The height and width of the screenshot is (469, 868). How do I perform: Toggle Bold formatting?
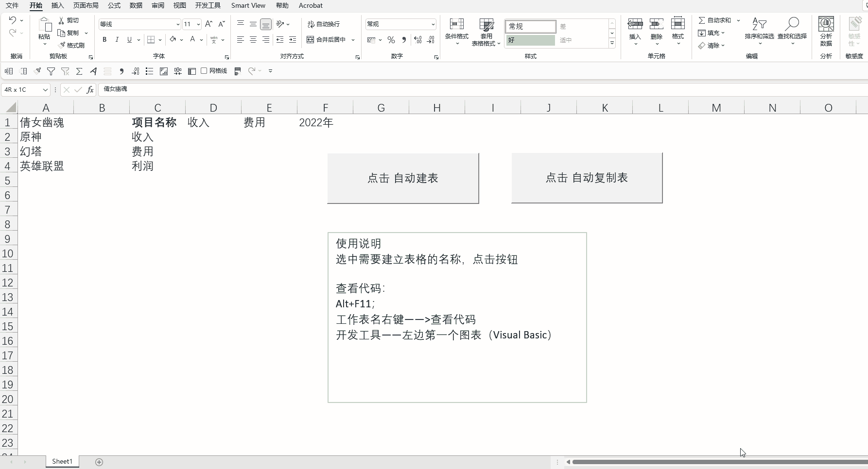point(104,40)
